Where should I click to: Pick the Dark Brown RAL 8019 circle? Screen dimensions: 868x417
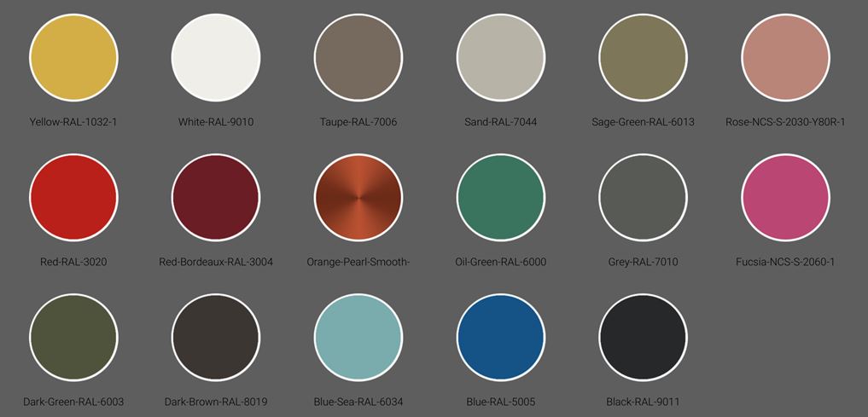coord(216,338)
